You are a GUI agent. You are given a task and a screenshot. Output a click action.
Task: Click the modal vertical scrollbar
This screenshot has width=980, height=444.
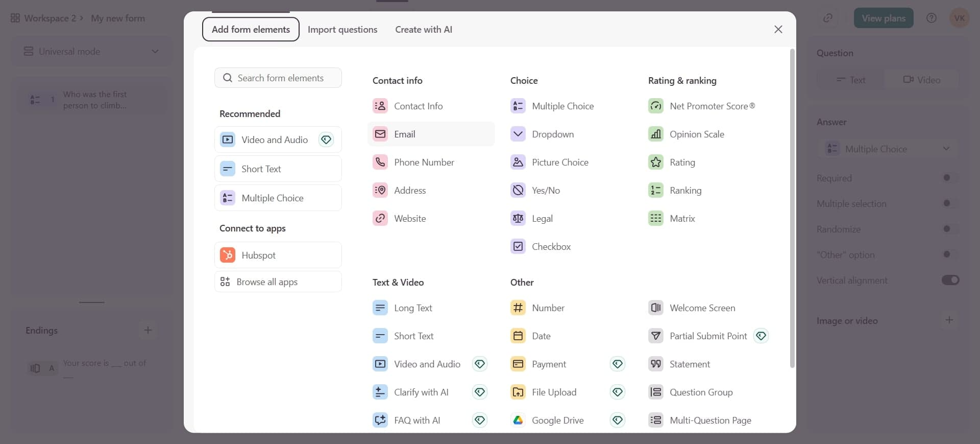(x=792, y=208)
